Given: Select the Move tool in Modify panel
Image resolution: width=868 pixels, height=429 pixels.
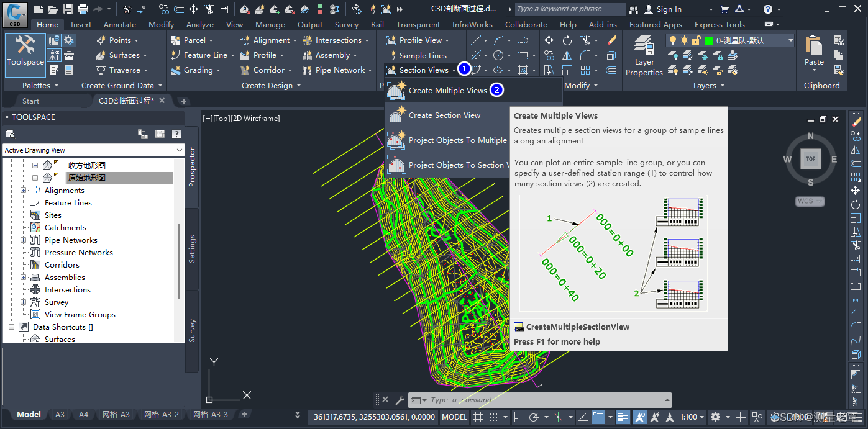Looking at the screenshot, I should click(x=549, y=40).
